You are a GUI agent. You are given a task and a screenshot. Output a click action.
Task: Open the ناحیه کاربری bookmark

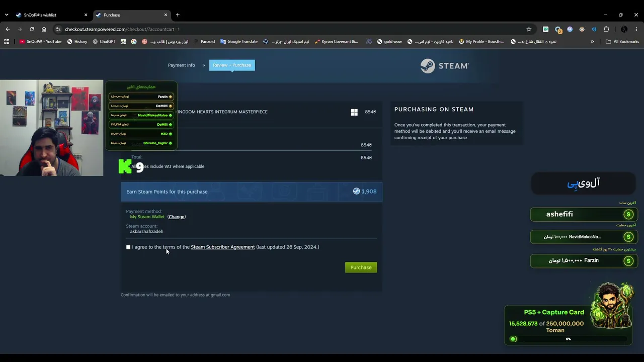pyautogui.click(x=430, y=42)
